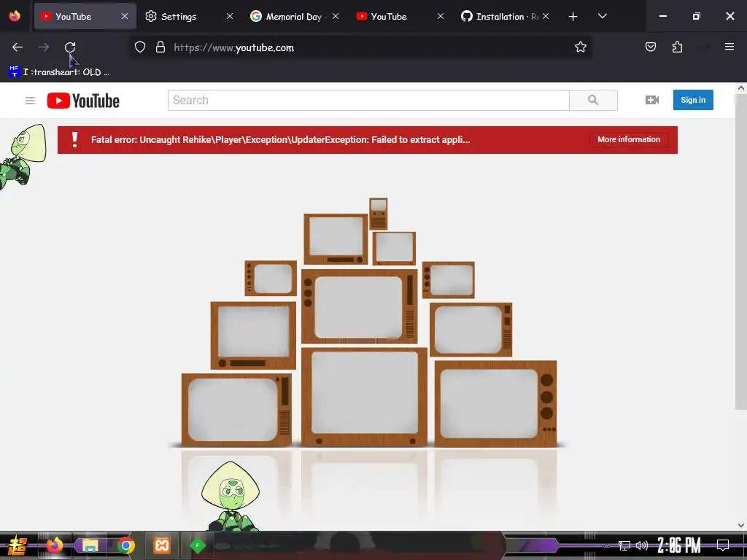Switch to the Settings tab
Image resolution: width=747 pixels, height=560 pixels.
[179, 17]
